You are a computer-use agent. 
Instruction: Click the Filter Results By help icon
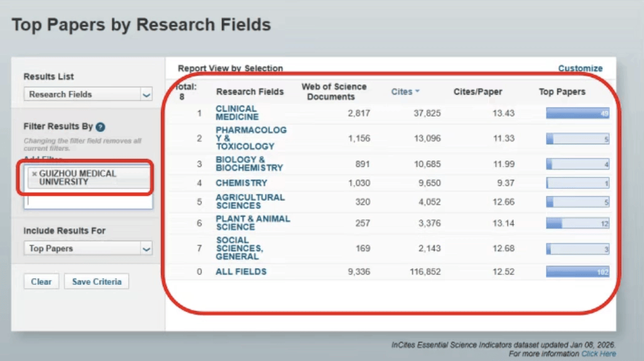click(x=100, y=127)
